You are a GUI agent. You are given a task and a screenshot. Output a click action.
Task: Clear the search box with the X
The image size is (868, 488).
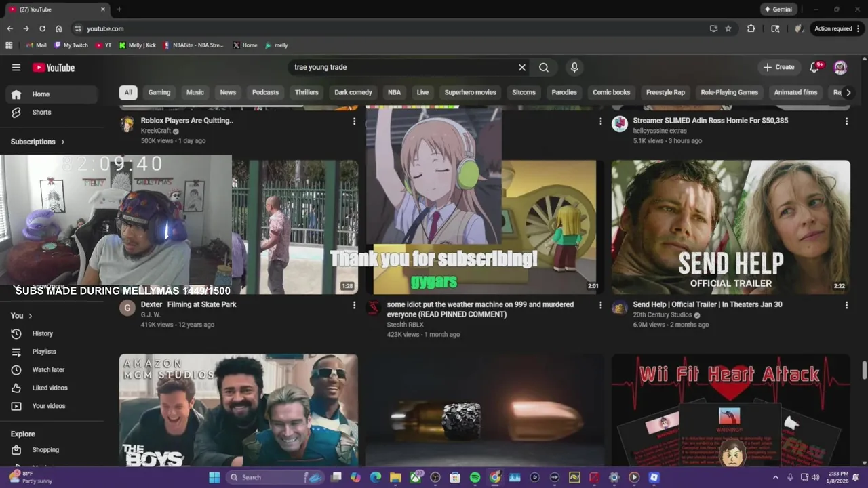[x=522, y=67]
